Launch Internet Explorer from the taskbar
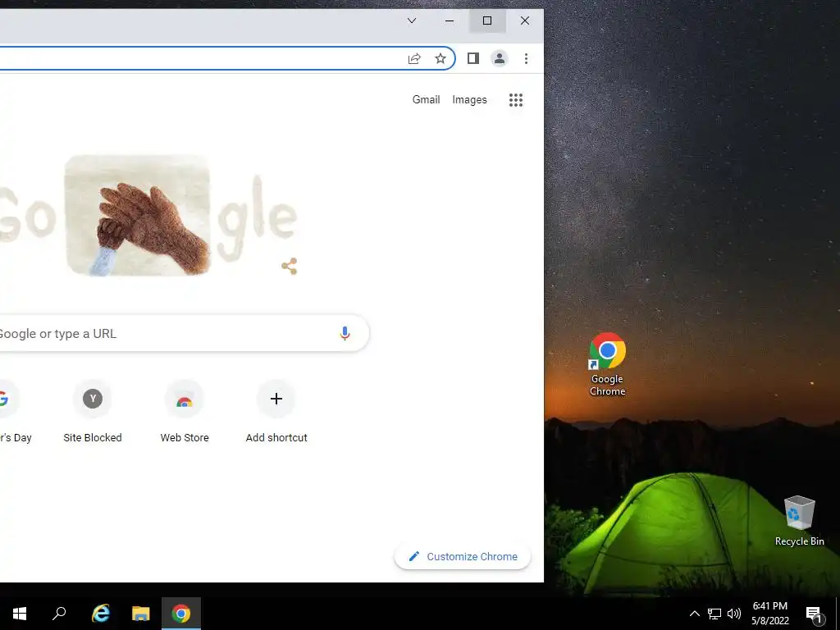840x630 pixels. point(101,614)
